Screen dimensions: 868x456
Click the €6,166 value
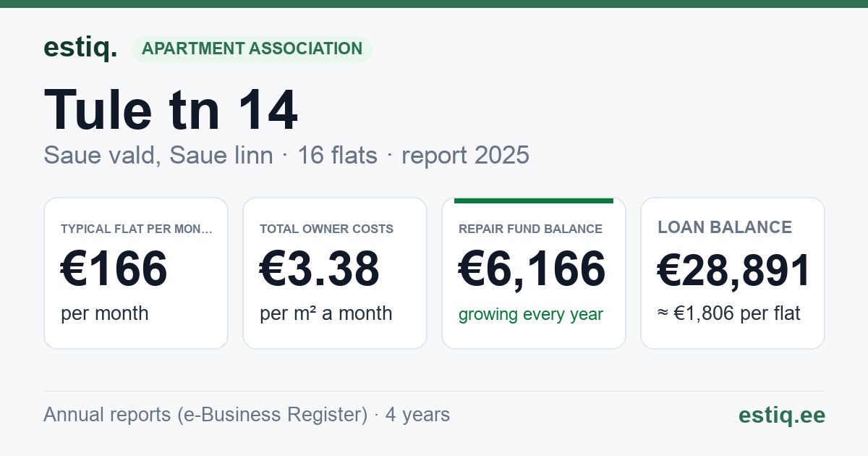[532, 269]
